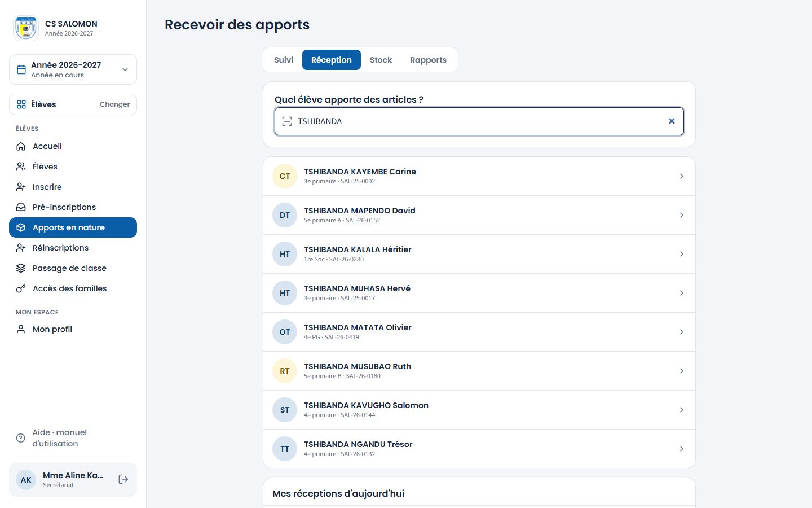Switch to the Suivi tab
The height and width of the screenshot is (508, 812).
point(284,60)
